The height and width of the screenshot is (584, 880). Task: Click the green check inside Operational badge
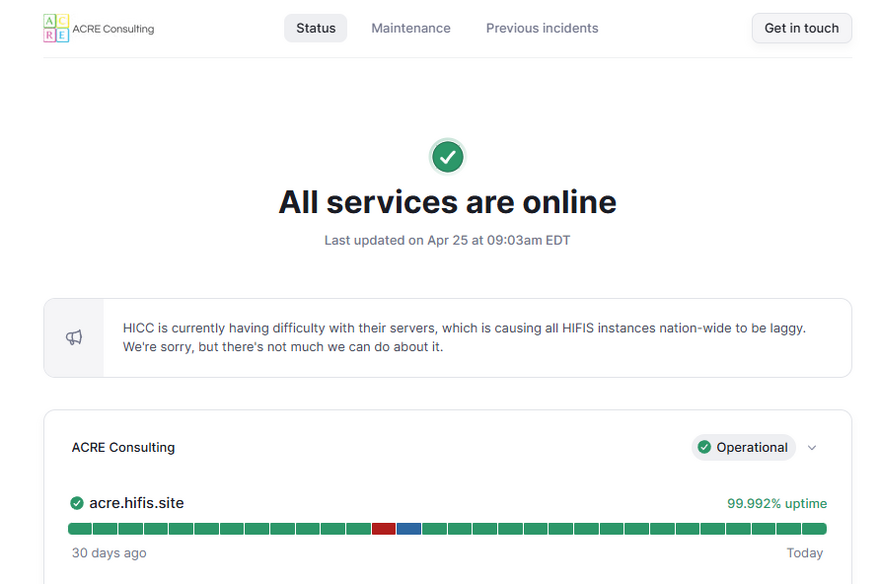click(x=704, y=448)
